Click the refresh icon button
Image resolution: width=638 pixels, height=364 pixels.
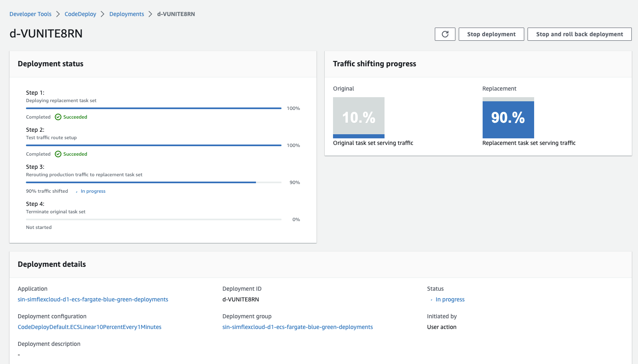(445, 34)
